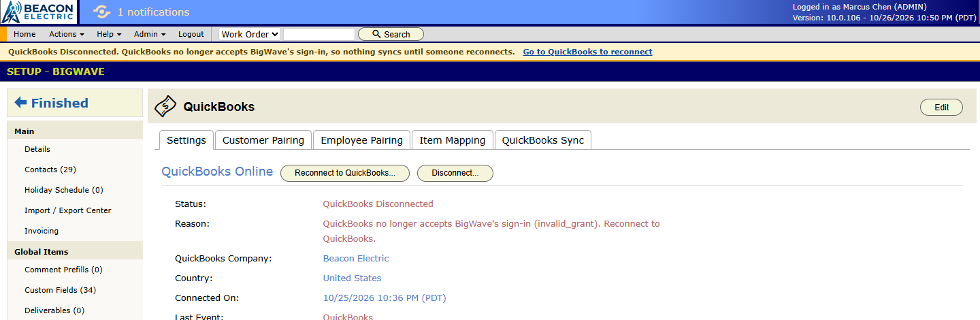Follow the Go to QuickBooks to reconnect link
Viewport: 980px width, 320px height.
[587, 52]
